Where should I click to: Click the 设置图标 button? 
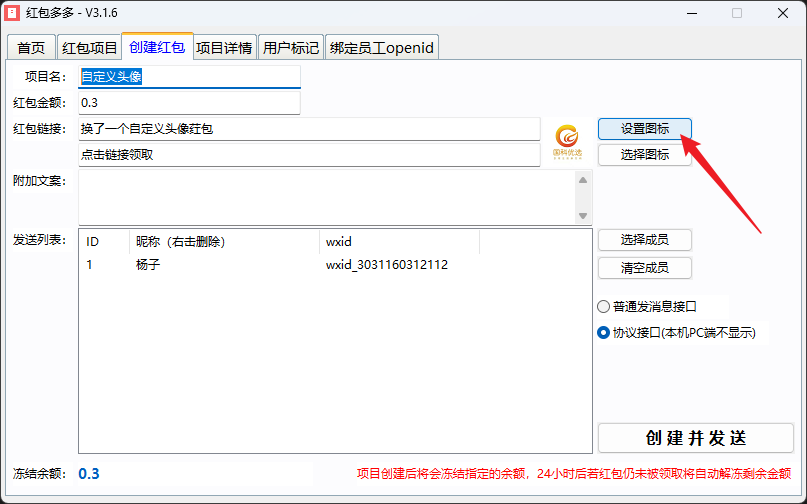tap(644, 129)
